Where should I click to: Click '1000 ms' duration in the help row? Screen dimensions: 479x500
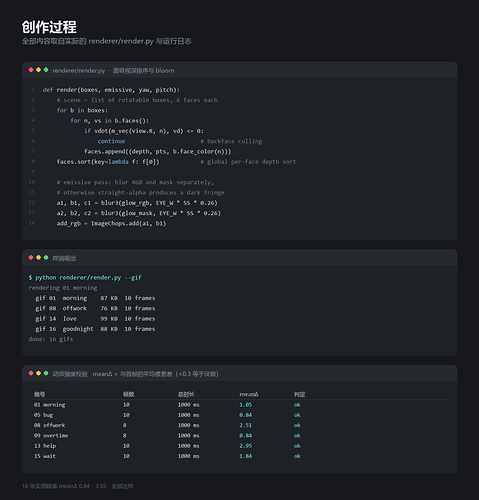[189, 446]
